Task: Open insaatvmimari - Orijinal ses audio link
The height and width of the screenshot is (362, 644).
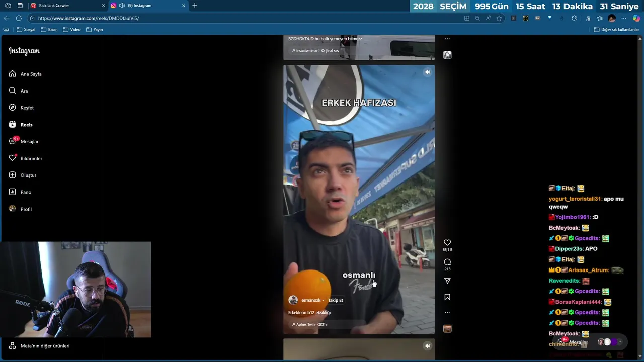Action: tap(315, 51)
